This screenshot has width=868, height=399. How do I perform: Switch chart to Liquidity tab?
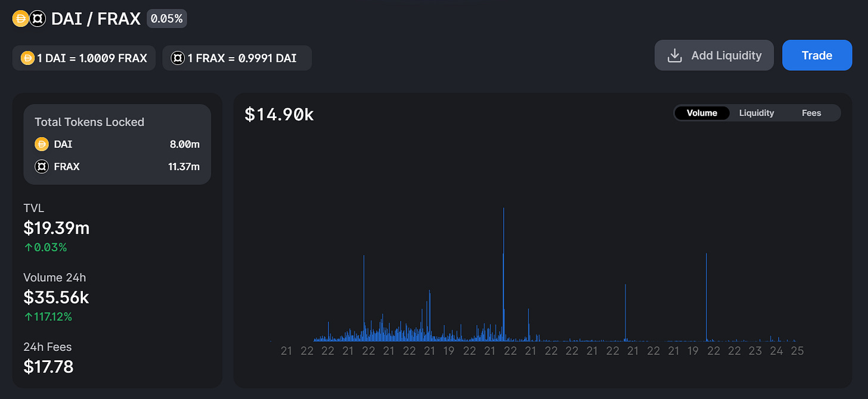757,113
